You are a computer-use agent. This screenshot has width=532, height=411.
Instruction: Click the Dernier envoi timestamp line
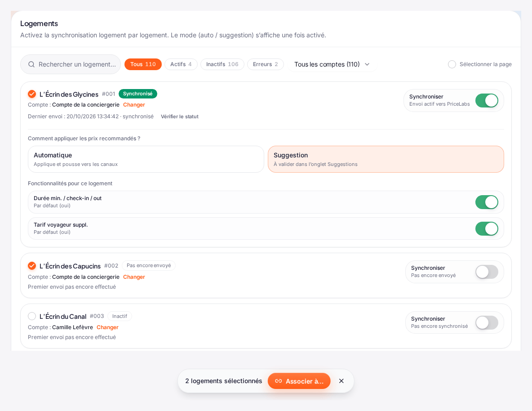point(91,116)
